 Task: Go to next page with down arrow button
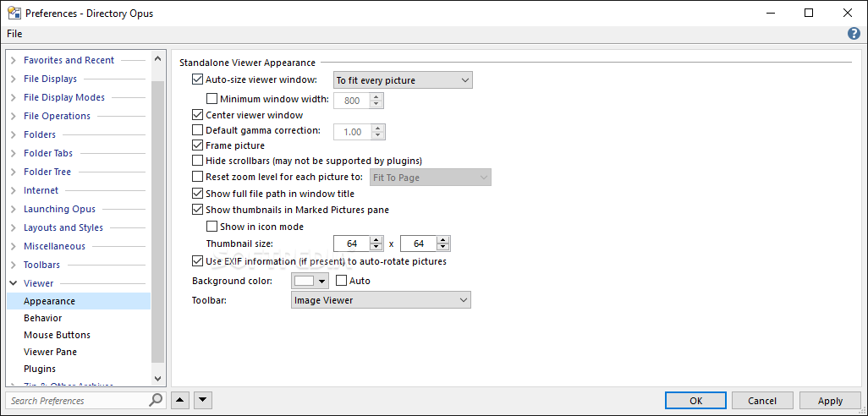point(203,400)
